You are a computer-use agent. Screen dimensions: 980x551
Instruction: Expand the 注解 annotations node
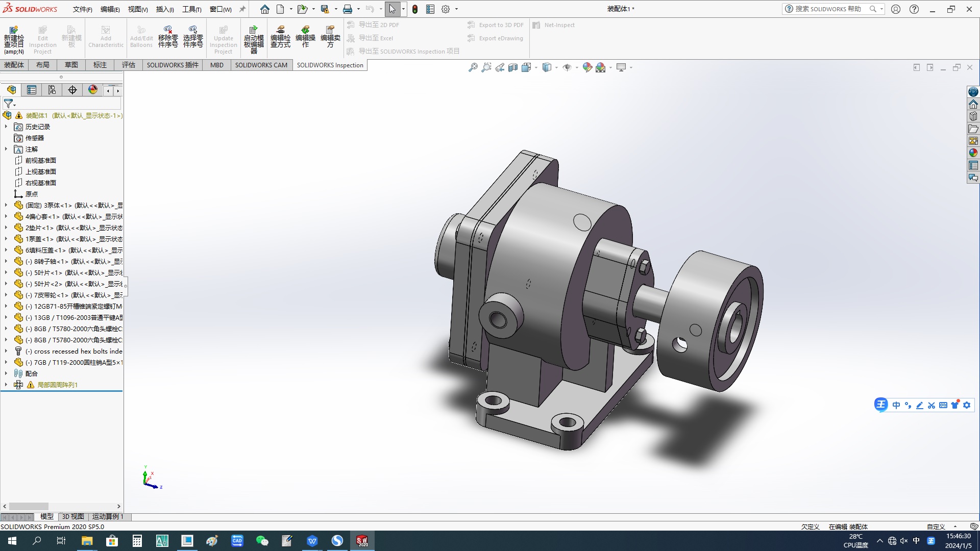click(6, 149)
